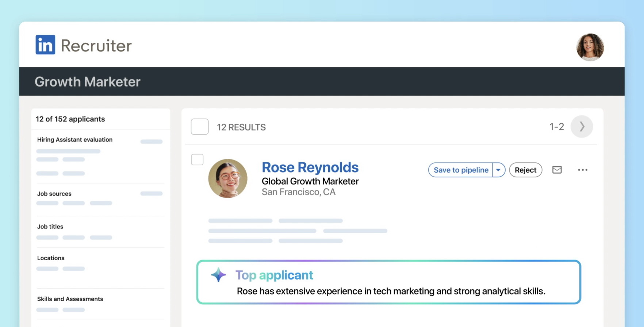Image resolution: width=644 pixels, height=327 pixels.
Task: Open the Job titles filter section
Action: click(x=50, y=227)
